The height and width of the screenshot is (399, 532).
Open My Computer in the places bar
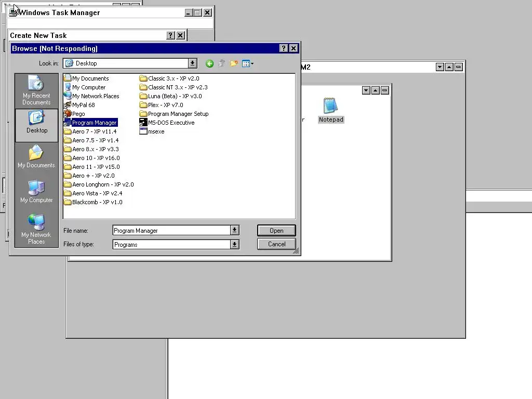point(36,192)
